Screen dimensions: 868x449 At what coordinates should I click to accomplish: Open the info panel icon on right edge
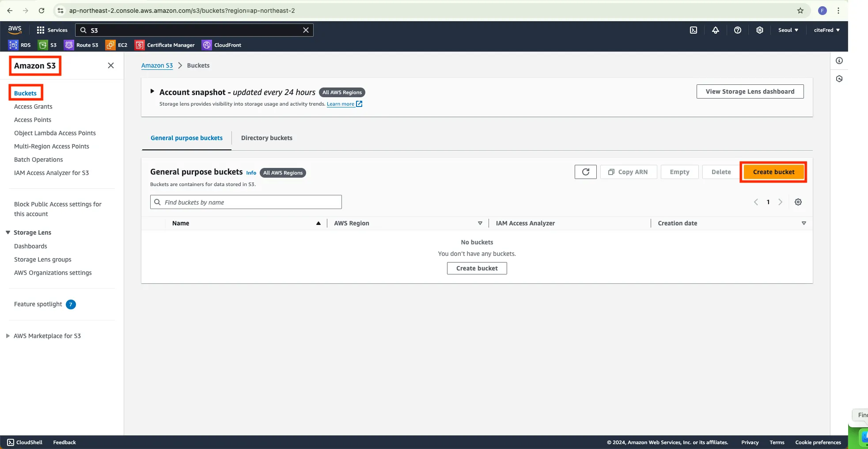[839, 61]
